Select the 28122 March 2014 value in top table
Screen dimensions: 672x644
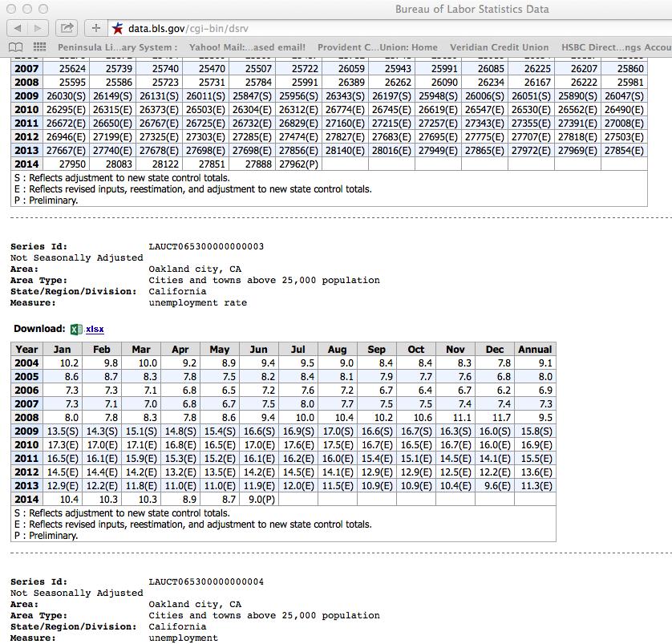(159, 164)
